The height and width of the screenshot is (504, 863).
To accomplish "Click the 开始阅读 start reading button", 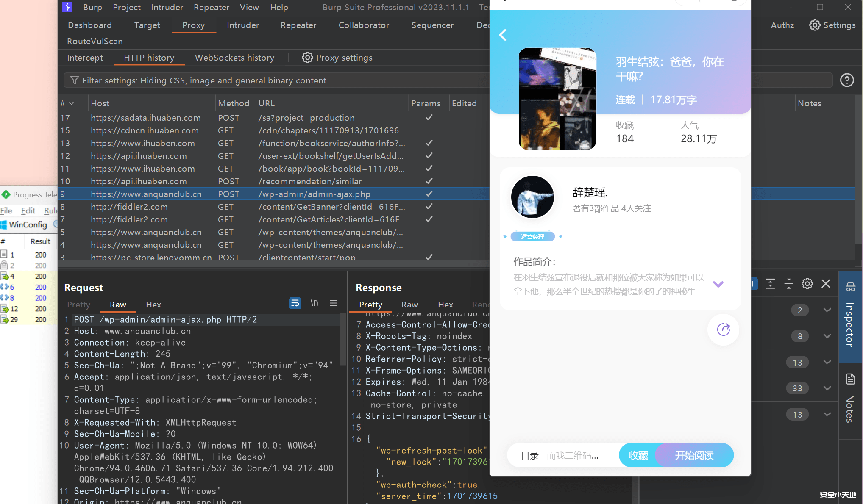I will click(694, 455).
